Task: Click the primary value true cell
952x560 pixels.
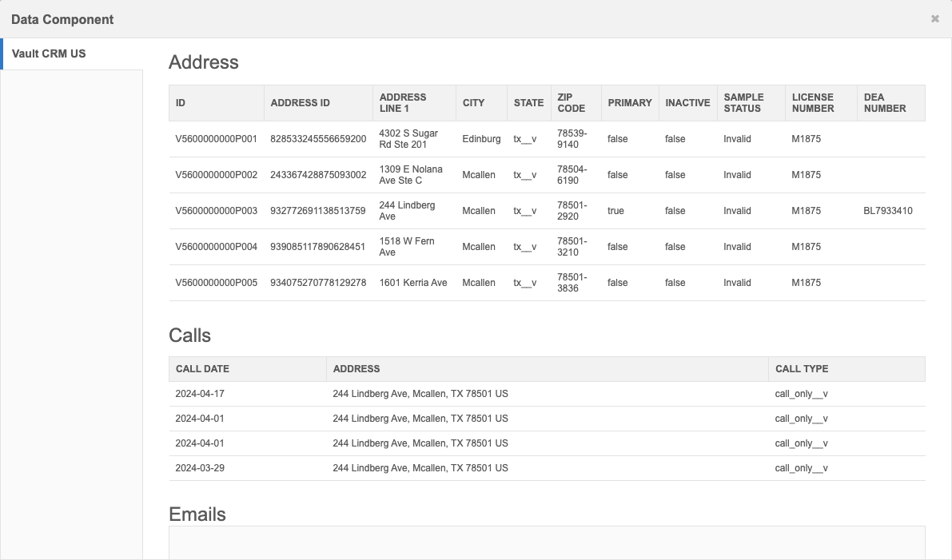Action: point(615,211)
